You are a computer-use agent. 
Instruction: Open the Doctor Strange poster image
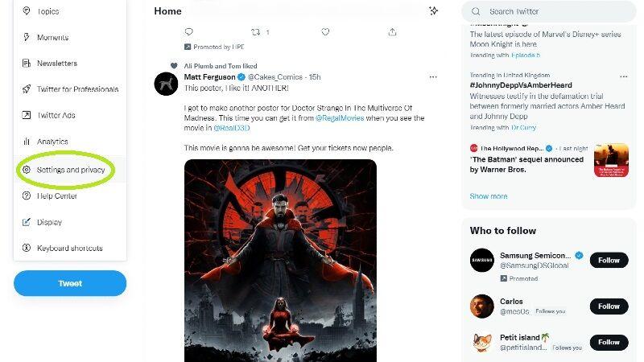pyautogui.click(x=280, y=261)
